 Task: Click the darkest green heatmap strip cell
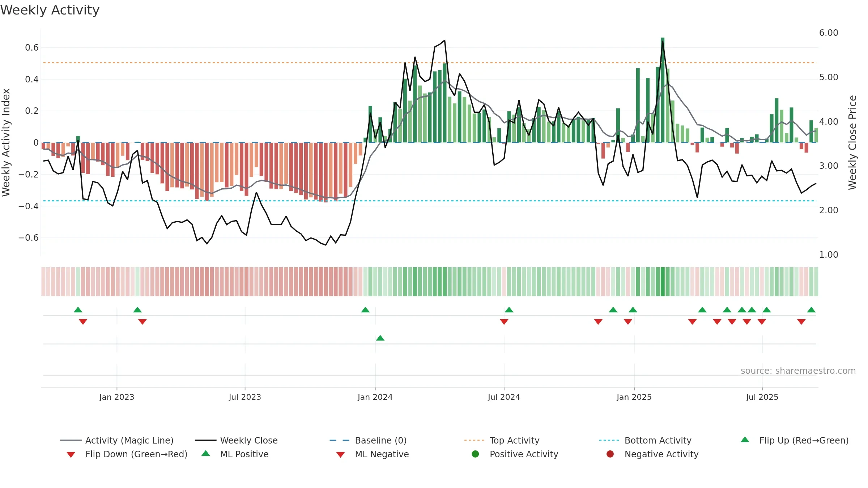pos(663,282)
